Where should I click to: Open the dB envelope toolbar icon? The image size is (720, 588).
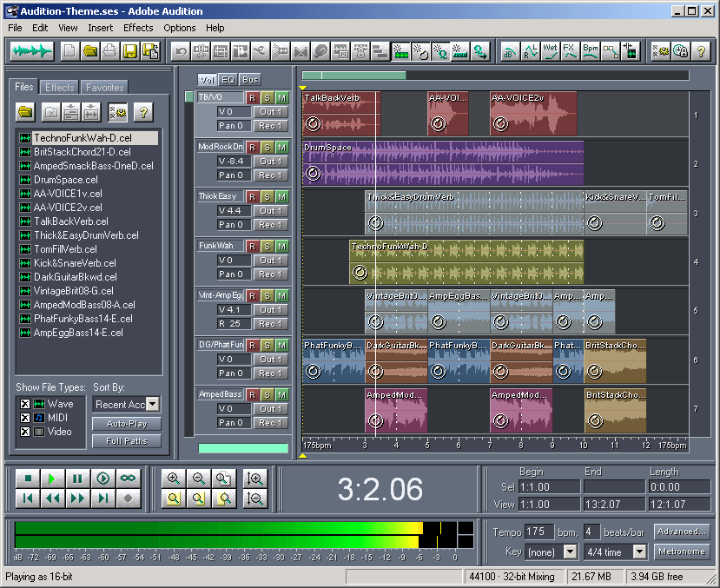(510, 51)
